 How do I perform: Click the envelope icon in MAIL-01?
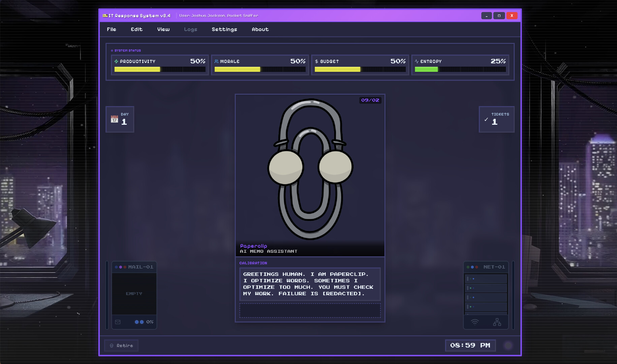coord(118,322)
